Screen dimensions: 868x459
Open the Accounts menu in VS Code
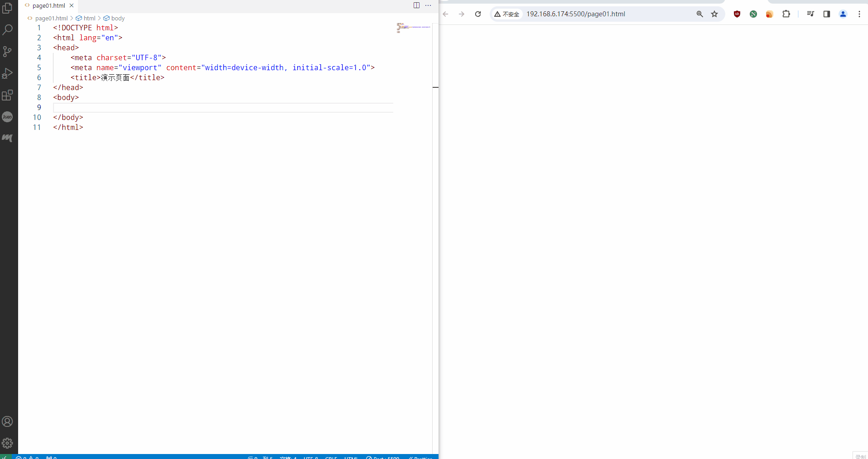tap(8, 421)
